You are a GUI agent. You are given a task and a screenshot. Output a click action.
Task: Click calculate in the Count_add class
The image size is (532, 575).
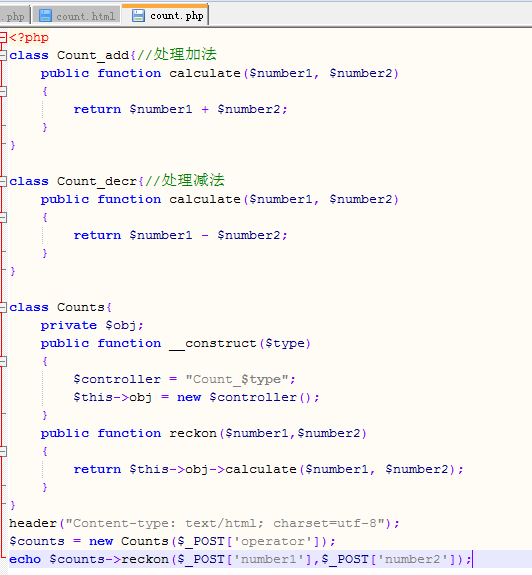coord(205,73)
